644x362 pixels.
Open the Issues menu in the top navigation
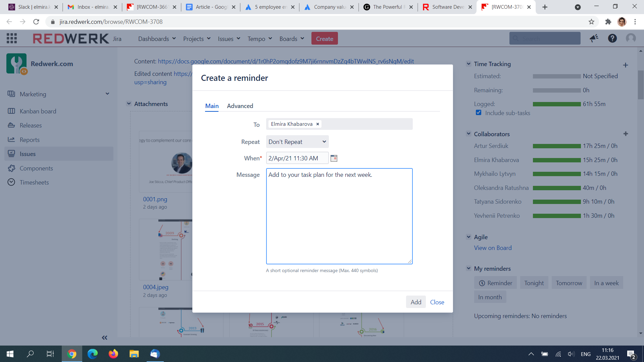point(229,39)
